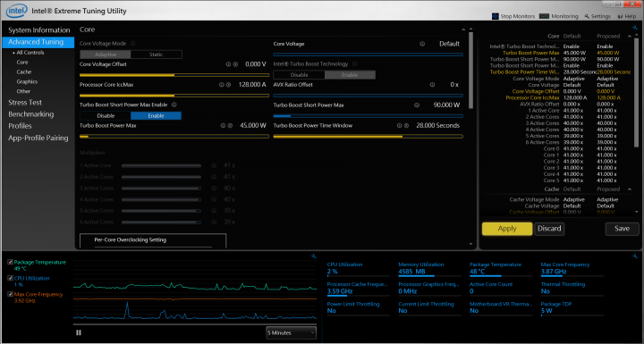
Task: Click the Turbo Boost Short Power Max slider
Action: [368, 116]
